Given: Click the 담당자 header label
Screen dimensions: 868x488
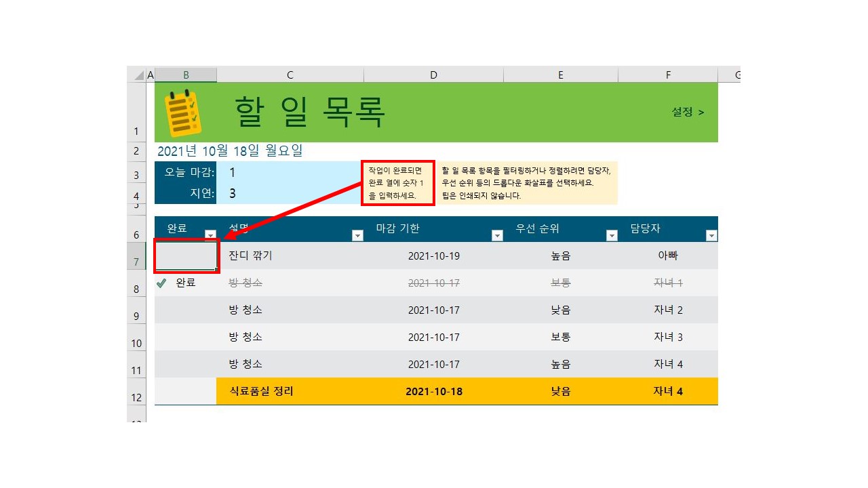Looking at the screenshot, I should click(645, 228).
